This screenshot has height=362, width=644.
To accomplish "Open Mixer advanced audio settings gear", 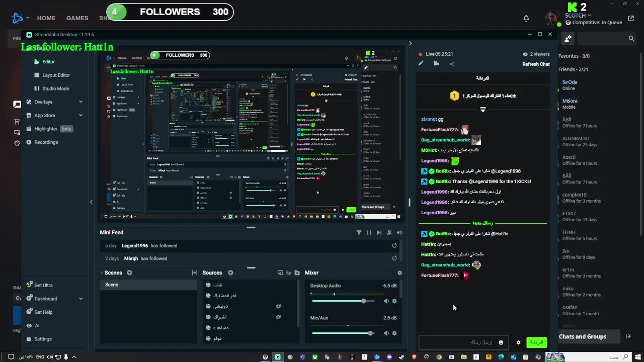I will (399, 273).
